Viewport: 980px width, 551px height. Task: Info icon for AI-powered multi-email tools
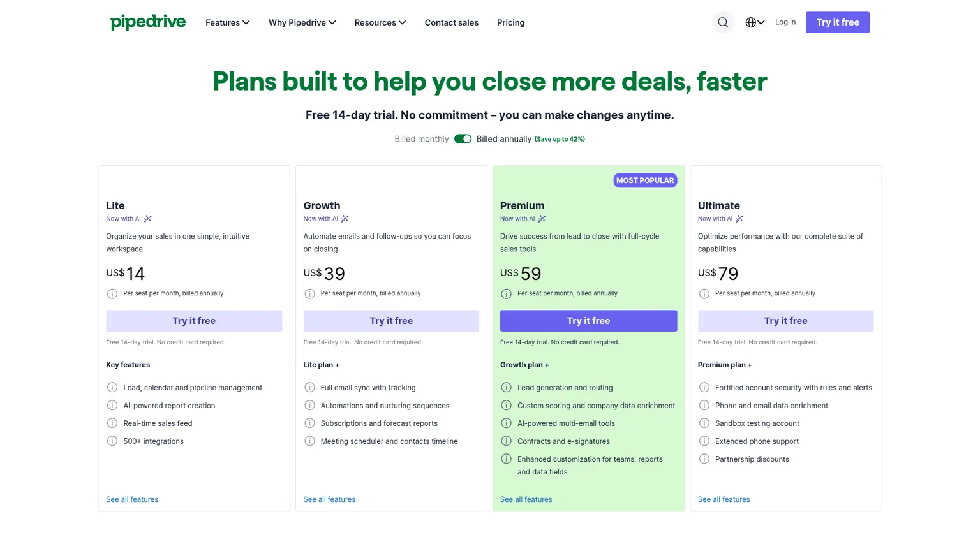507,423
